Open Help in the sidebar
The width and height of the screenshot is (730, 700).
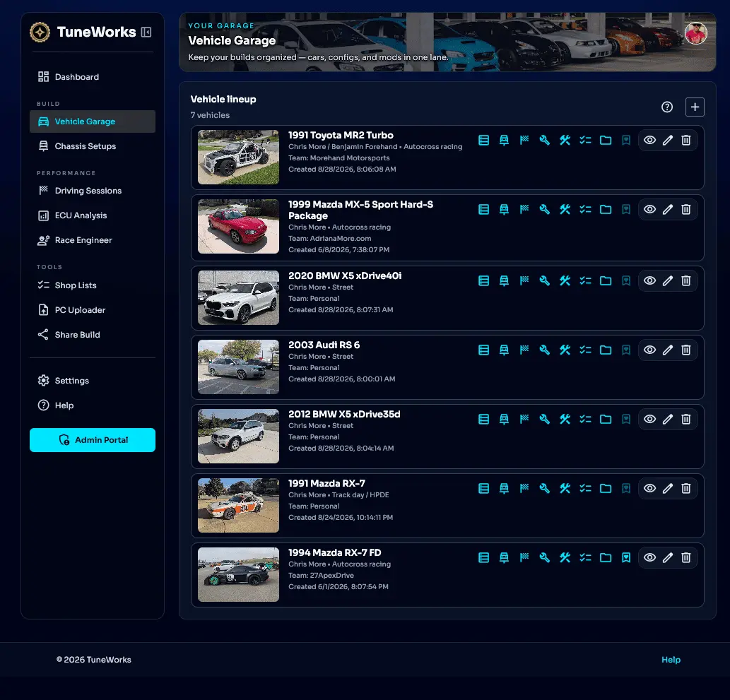click(92, 405)
